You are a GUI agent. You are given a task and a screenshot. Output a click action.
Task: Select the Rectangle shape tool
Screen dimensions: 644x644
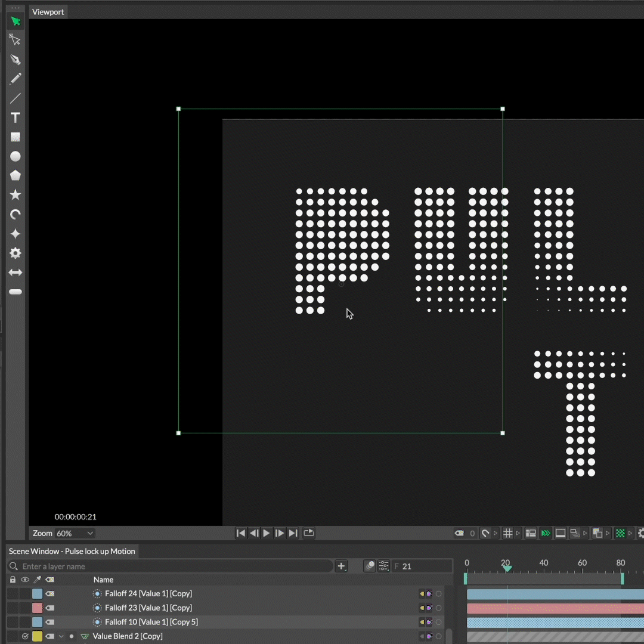[x=16, y=137]
